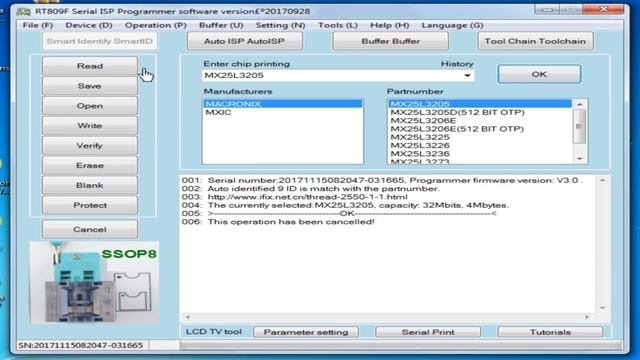The image size is (640, 360).
Task: Open the Serial Print button
Action: (x=428, y=332)
